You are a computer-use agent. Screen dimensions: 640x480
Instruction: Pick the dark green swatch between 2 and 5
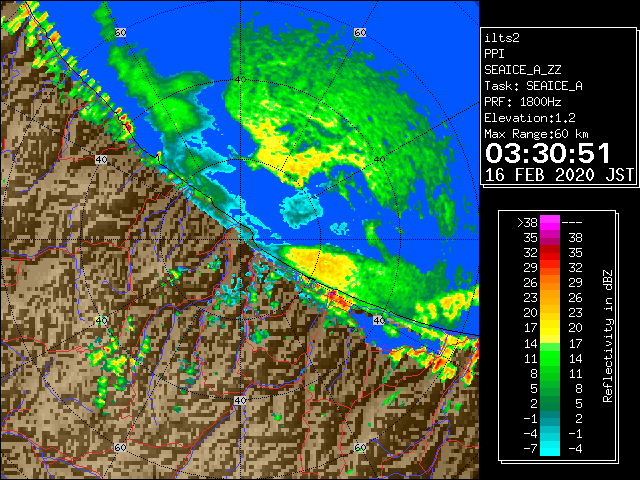click(550, 403)
